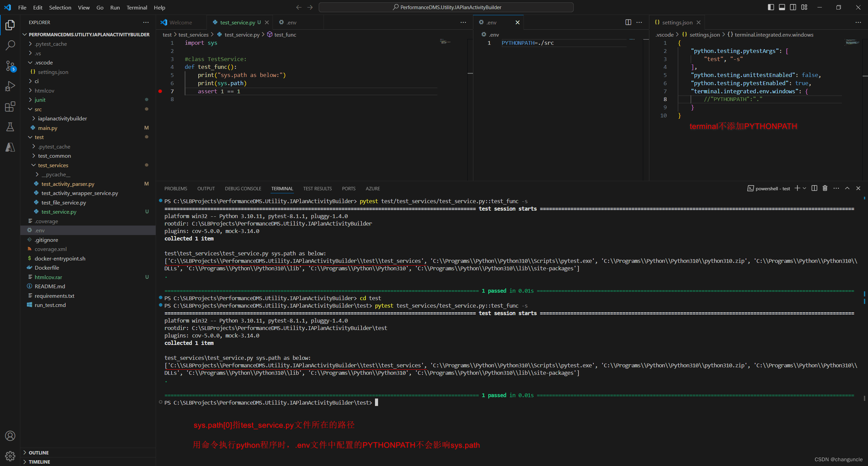This screenshot has height=466, width=868.
Task: Expand the htmlcov folder
Action: pos(44,91)
